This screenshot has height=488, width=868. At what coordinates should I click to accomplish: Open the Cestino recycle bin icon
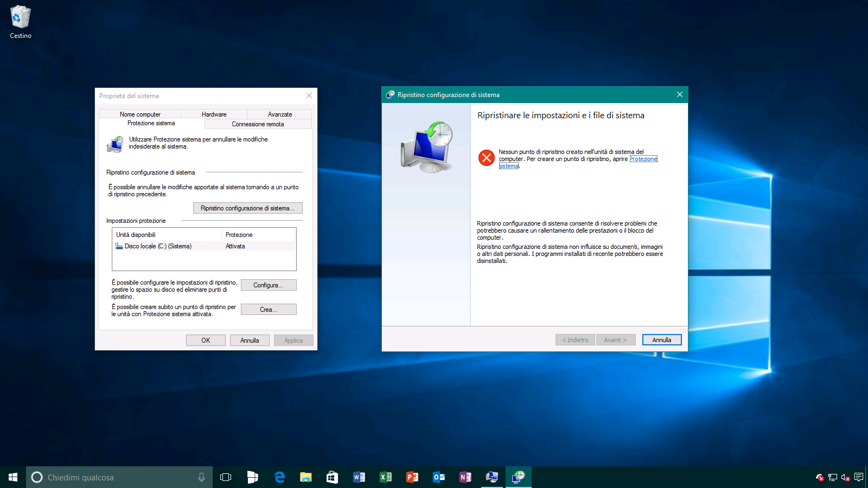(x=21, y=22)
